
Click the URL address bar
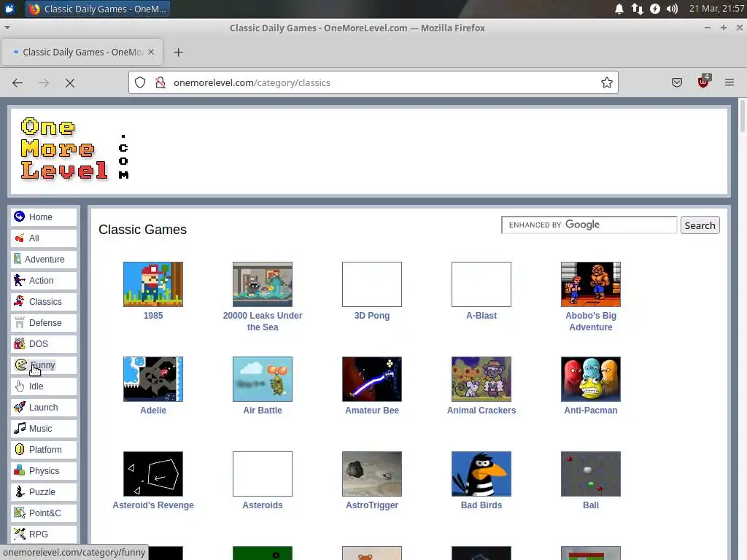click(x=373, y=82)
